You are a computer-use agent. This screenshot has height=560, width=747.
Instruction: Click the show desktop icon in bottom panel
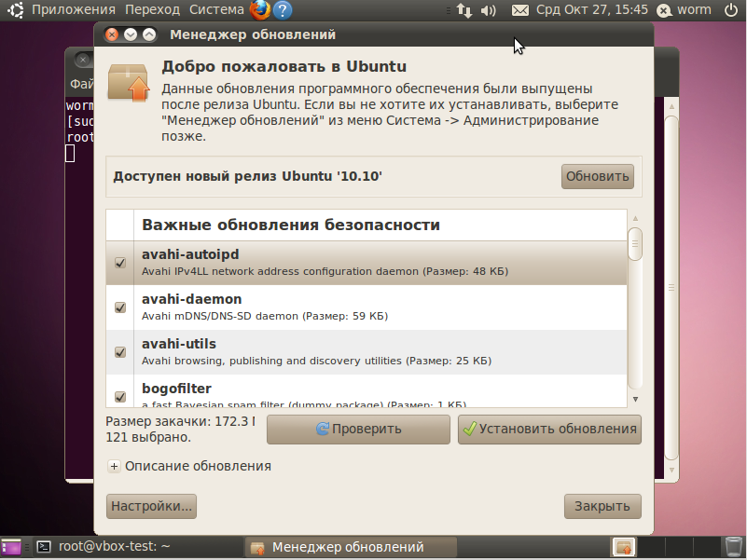(11, 547)
